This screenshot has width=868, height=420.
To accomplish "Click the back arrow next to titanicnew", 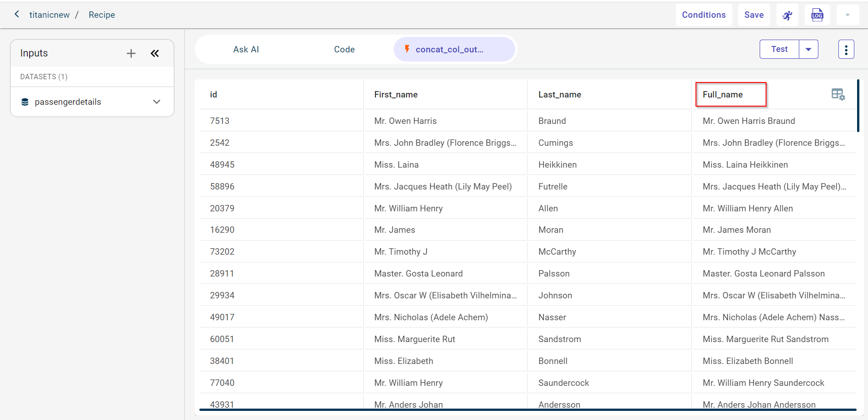I will 17,15.
